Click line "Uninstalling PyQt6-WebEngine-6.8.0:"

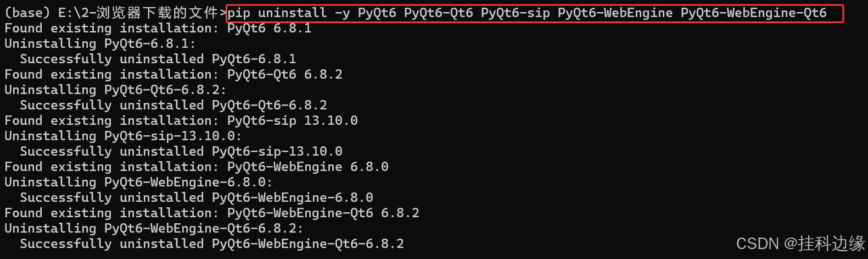tap(138, 182)
